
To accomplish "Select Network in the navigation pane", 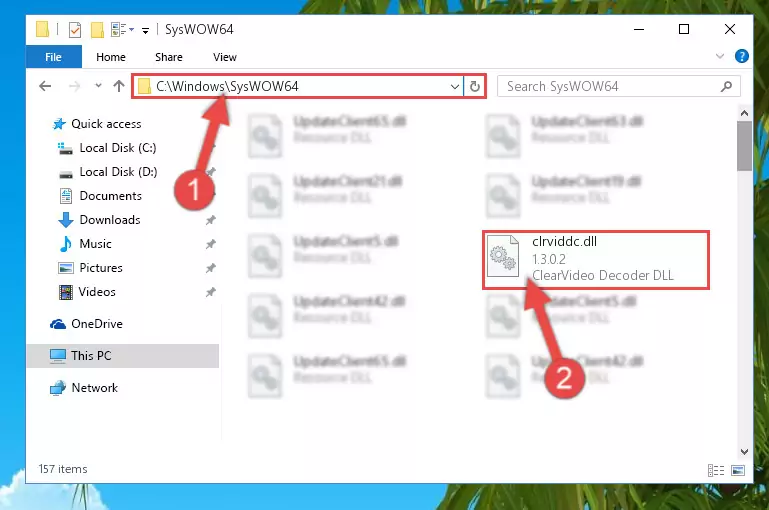I will tap(84, 388).
